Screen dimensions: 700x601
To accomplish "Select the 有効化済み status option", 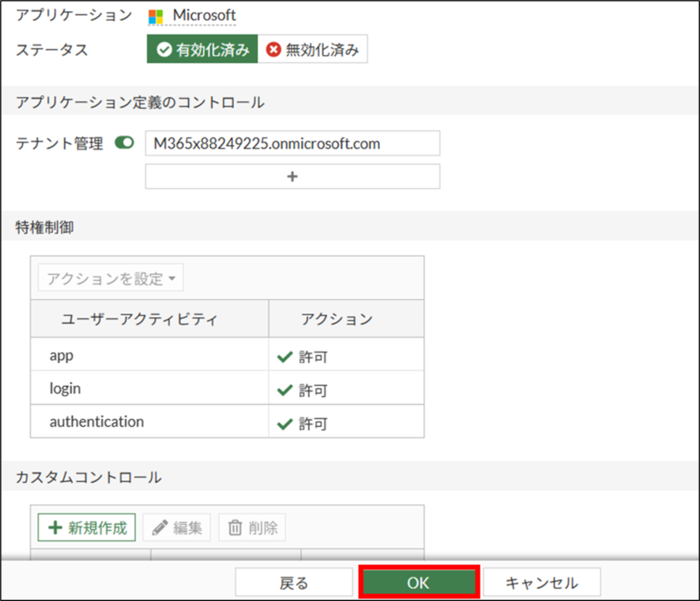I will [202, 49].
